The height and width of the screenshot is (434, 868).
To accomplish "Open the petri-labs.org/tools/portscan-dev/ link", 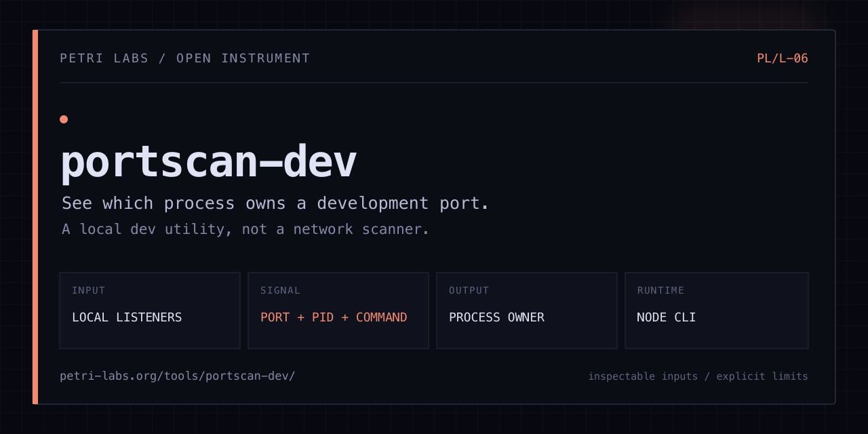I will point(178,376).
